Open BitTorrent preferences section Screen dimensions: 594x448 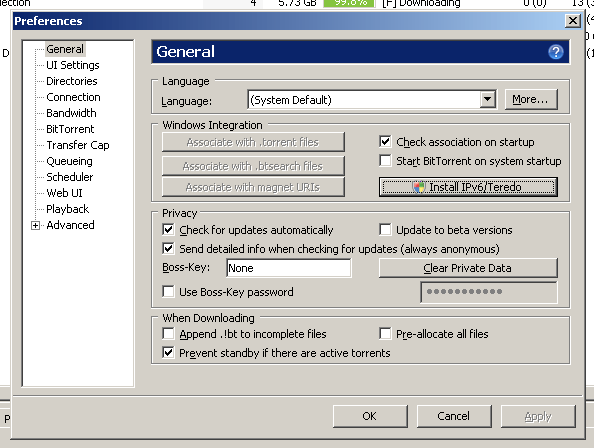point(70,129)
